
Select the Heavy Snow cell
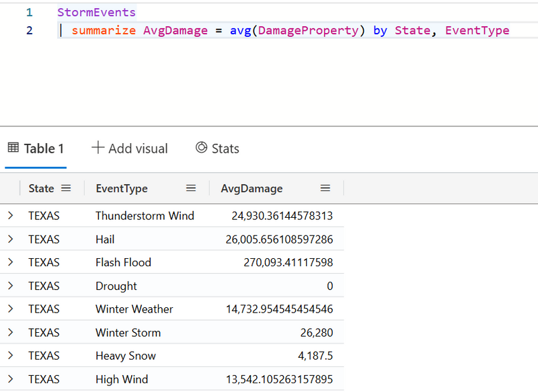point(126,356)
